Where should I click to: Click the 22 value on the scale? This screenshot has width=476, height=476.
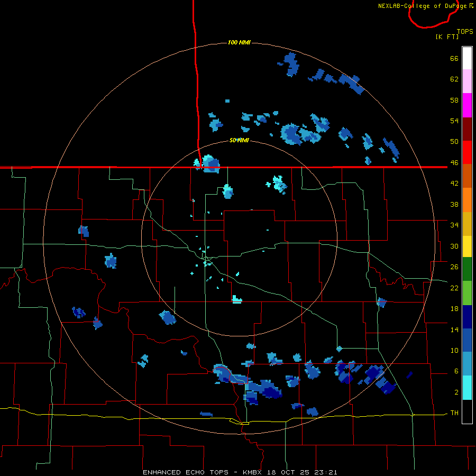pos(454,288)
